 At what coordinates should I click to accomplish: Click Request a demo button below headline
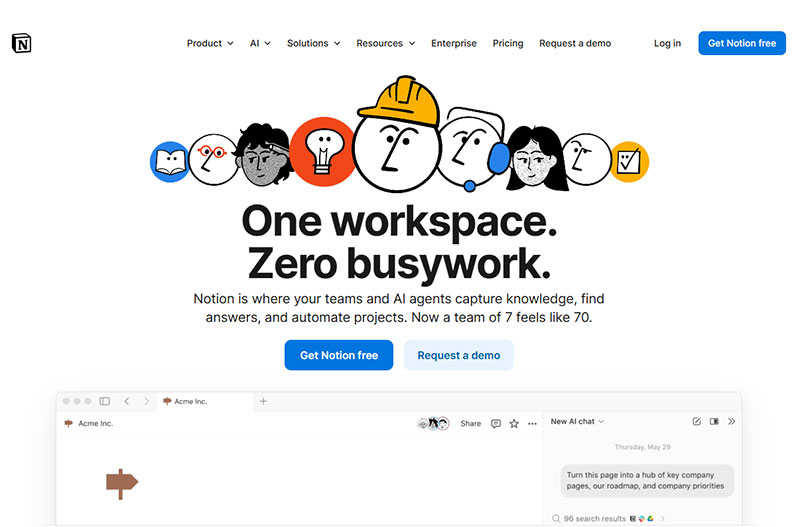click(458, 355)
